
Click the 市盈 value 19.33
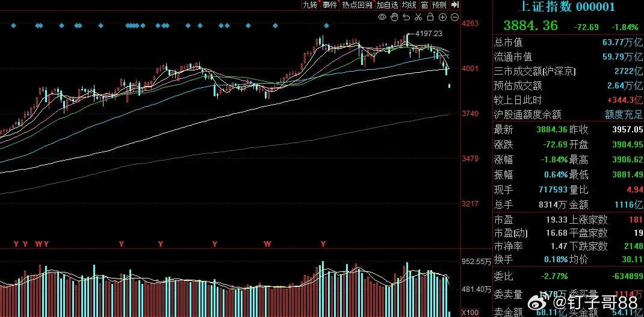pos(557,220)
